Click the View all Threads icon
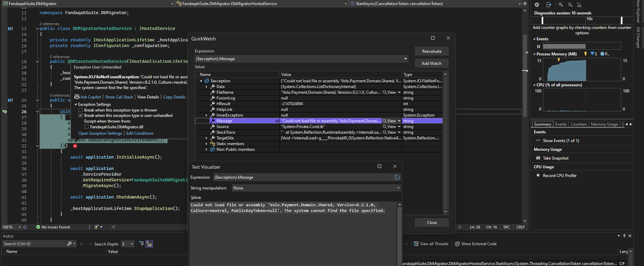This screenshot has height=266, width=644. click(416, 244)
